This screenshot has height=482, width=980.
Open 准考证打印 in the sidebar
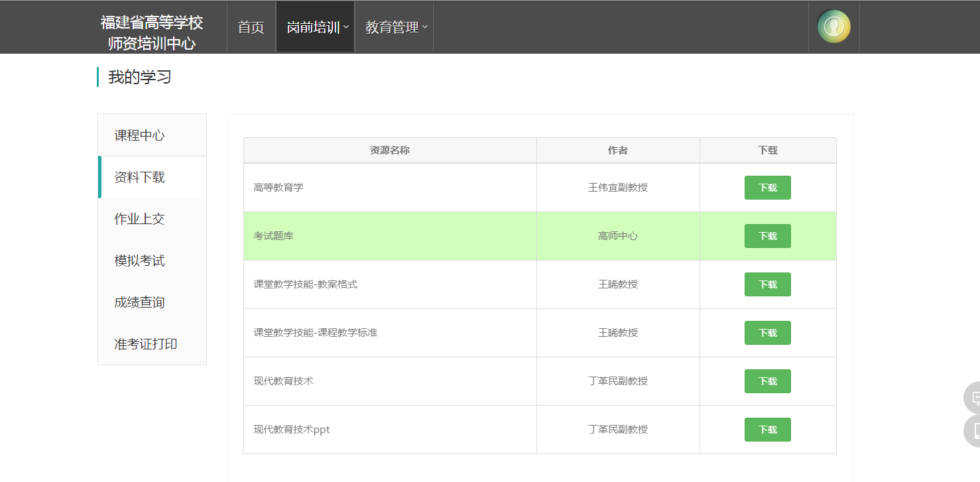(145, 344)
